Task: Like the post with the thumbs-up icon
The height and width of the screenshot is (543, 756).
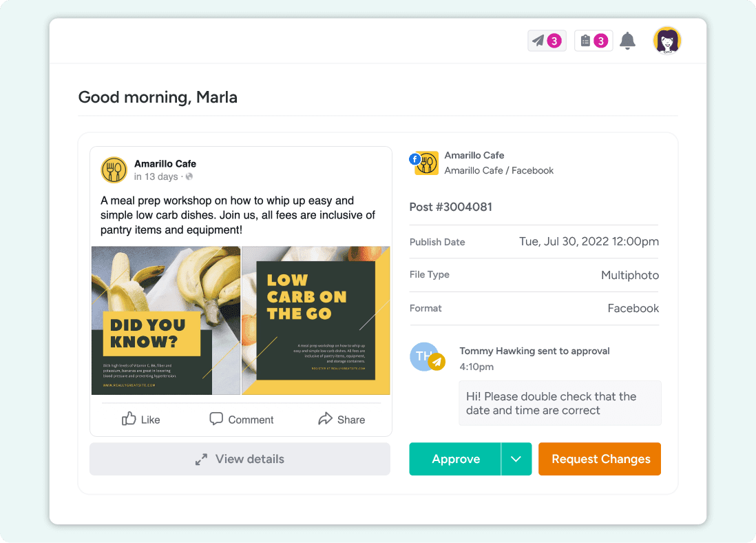Action: 130,419
